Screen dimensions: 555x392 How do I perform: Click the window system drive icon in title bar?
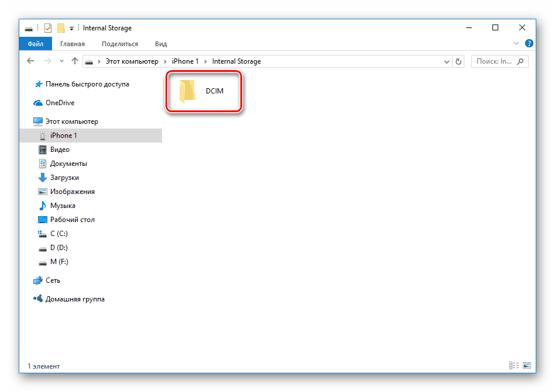[29, 29]
